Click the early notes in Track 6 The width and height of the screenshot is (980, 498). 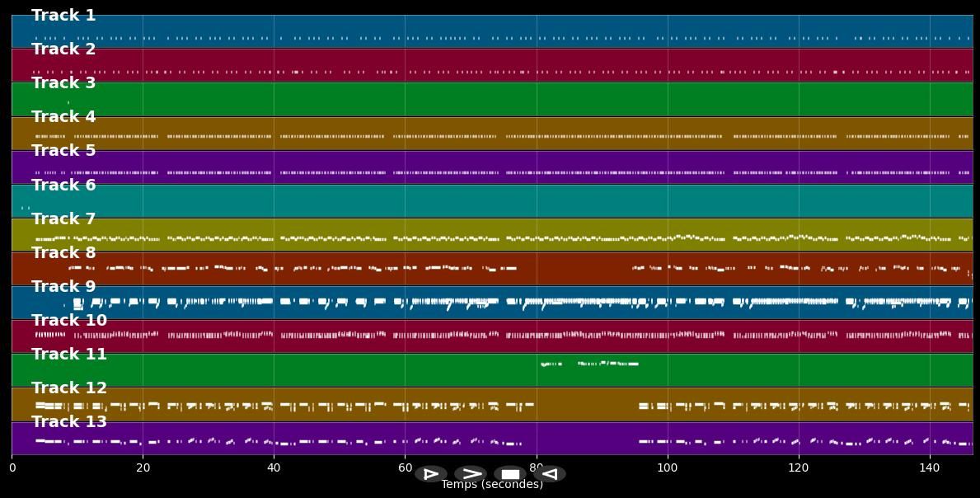[x=25, y=208]
